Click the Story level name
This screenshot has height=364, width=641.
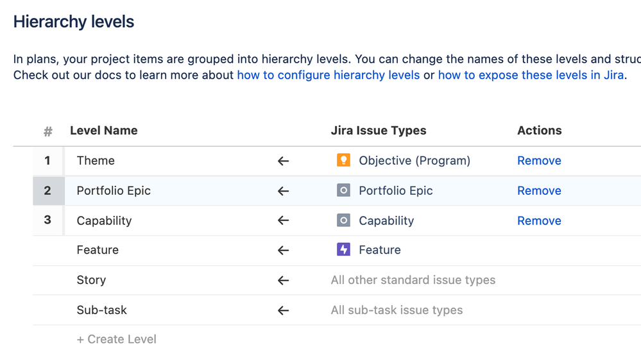click(91, 280)
